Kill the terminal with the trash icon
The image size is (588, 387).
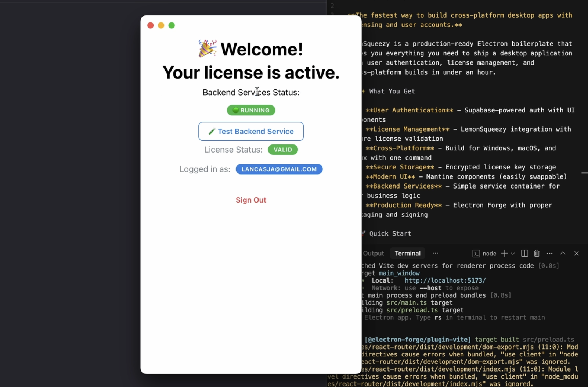tap(537, 253)
